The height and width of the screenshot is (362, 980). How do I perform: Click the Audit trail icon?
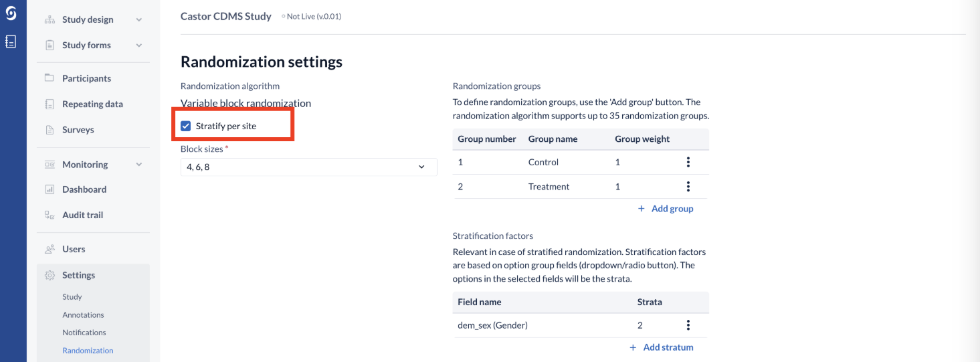[50, 215]
